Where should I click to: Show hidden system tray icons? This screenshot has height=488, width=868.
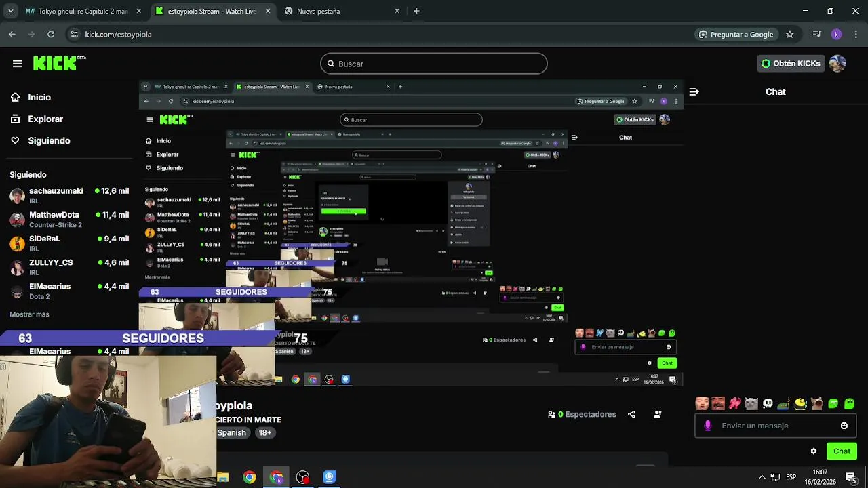coord(762,477)
